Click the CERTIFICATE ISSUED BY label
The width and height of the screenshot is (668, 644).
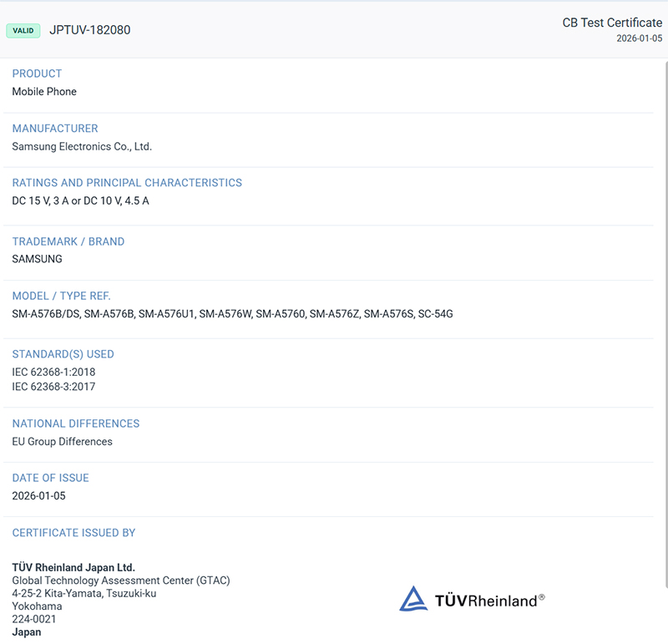(73, 533)
